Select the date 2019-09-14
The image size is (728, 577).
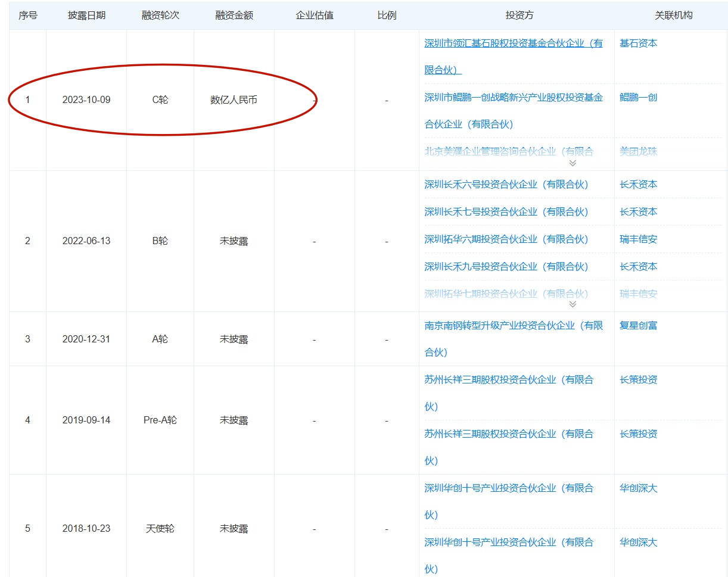click(x=86, y=420)
